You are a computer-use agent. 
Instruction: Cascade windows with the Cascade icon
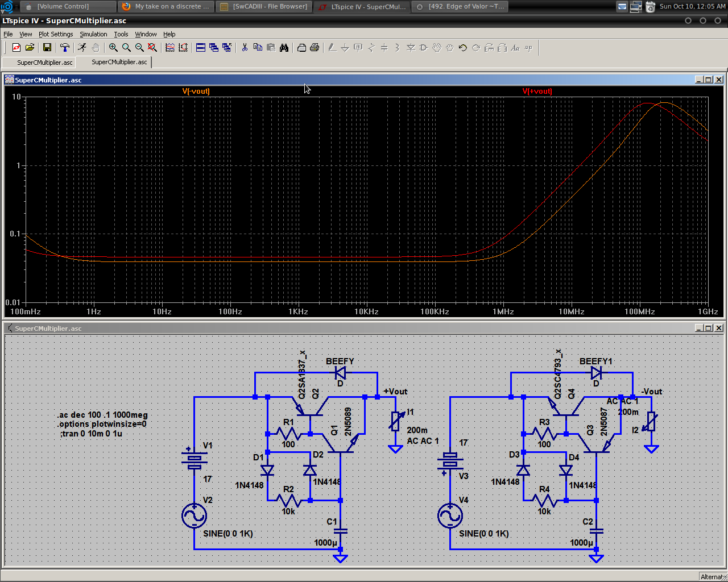[x=214, y=48]
